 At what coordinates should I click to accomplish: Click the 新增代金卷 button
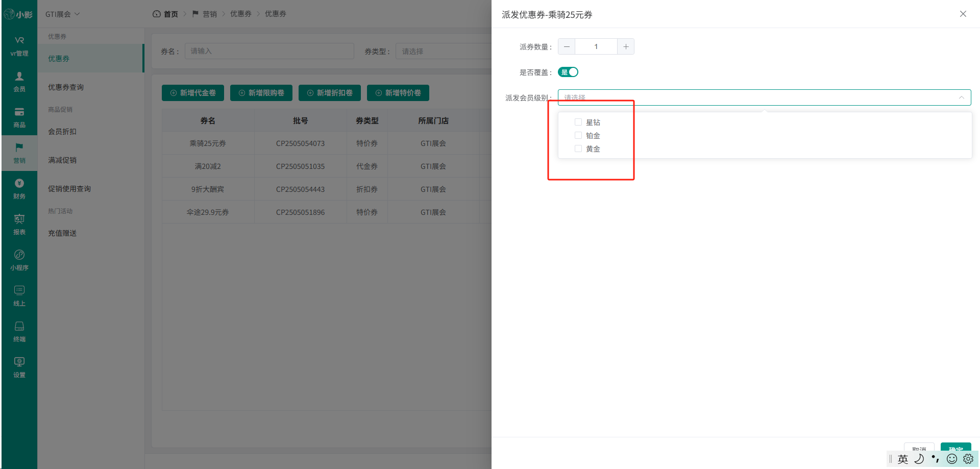pos(193,93)
